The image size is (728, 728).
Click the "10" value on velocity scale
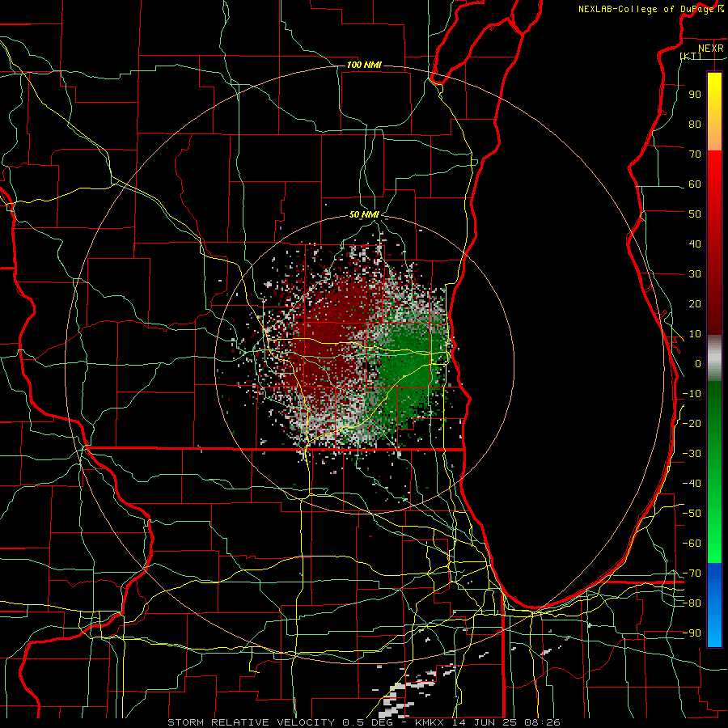click(x=695, y=334)
